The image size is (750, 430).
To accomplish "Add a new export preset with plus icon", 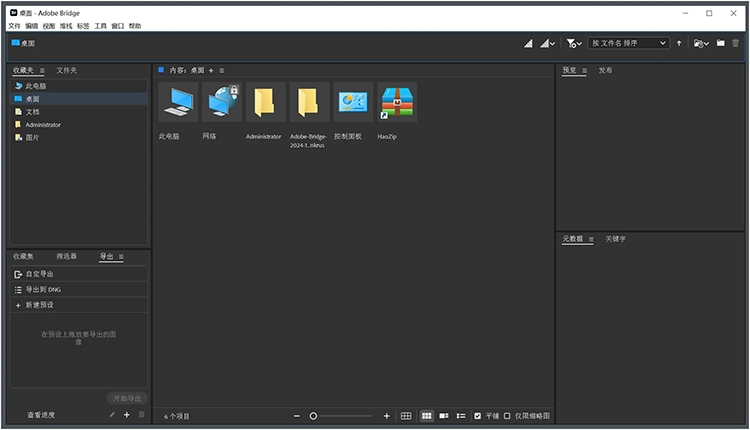I will (126, 414).
